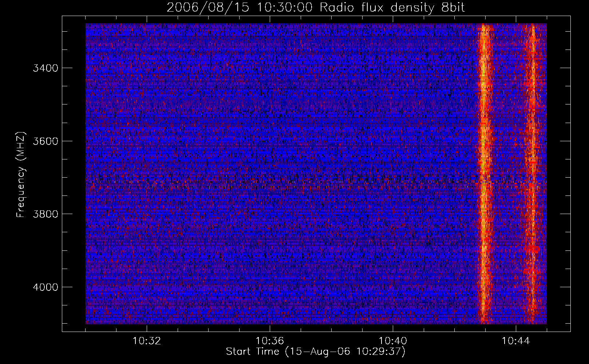Click the 10:32 time tick label
The image size is (589, 364).
point(147,341)
